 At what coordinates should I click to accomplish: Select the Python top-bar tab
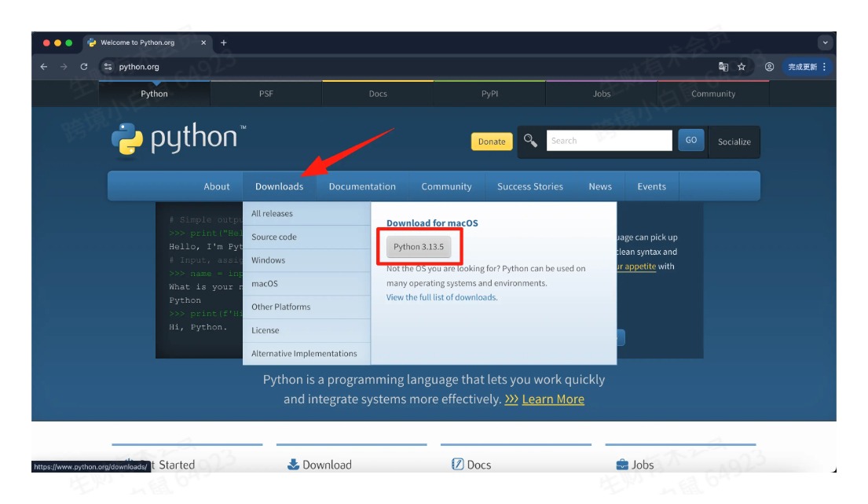(x=154, y=94)
